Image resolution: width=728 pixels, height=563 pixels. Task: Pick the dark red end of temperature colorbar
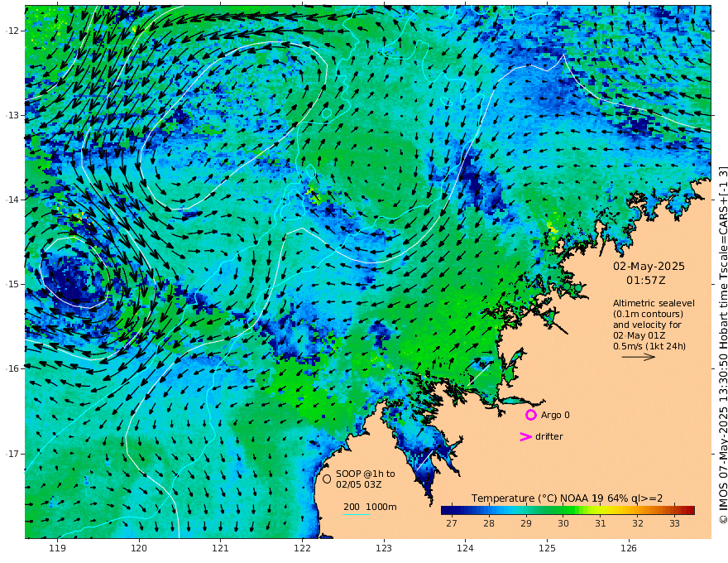tap(691, 511)
